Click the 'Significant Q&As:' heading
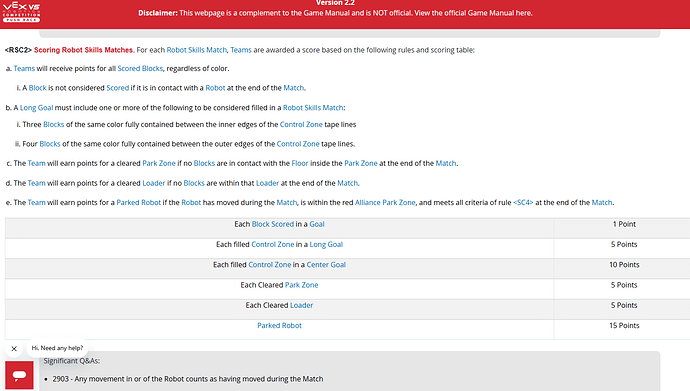Viewport: 690px width, 391px height. pyautogui.click(x=72, y=361)
